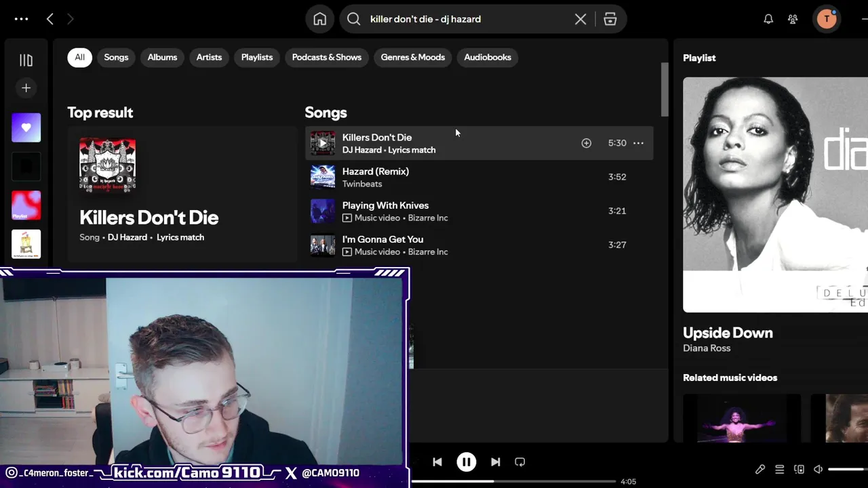
Task: Add Killers Don't Die to Liked Songs
Action: 587,143
